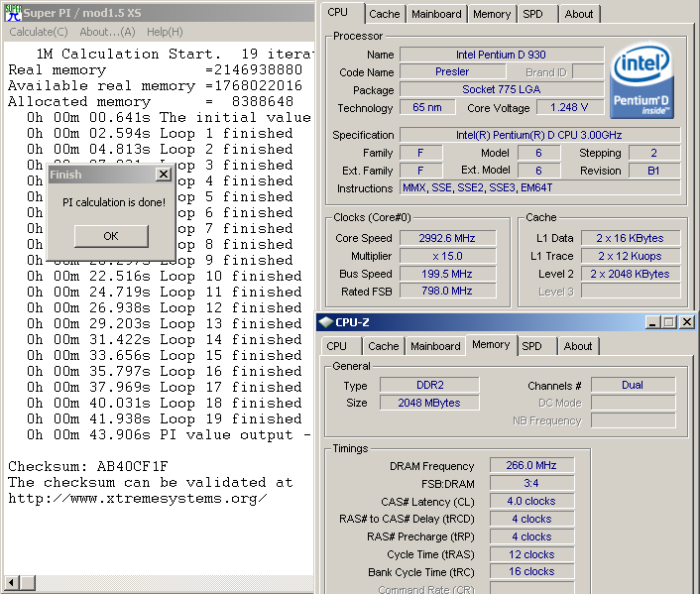Click DRAM Frequency value '266.0 MHz'
The height and width of the screenshot is (594, 700).
[531, 465]
